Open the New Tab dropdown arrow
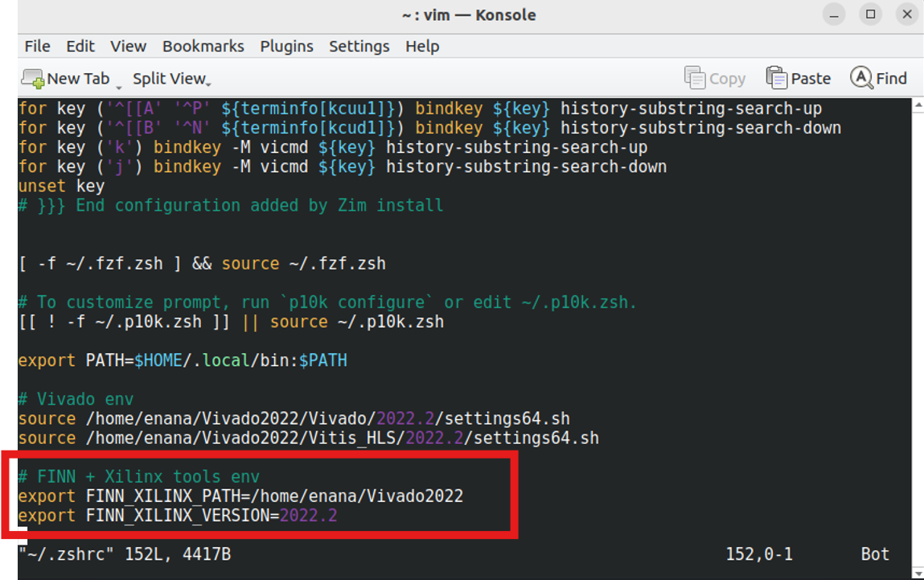 pyautogui.click(x=118, y=88)
